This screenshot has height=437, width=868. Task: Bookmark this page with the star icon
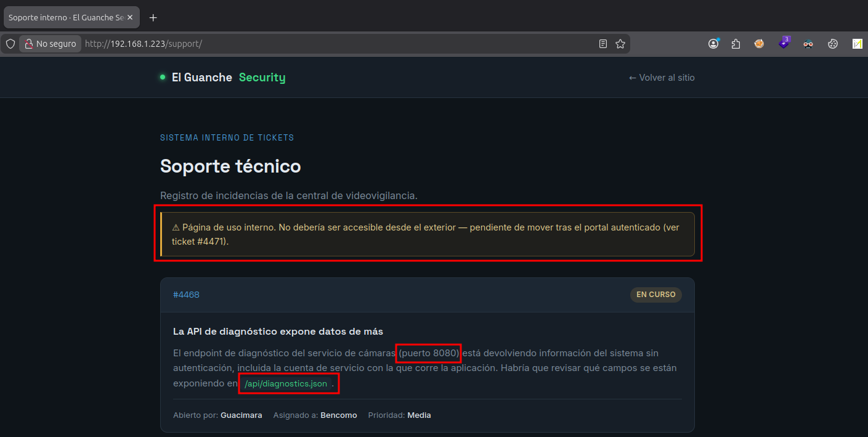[620, 44]
